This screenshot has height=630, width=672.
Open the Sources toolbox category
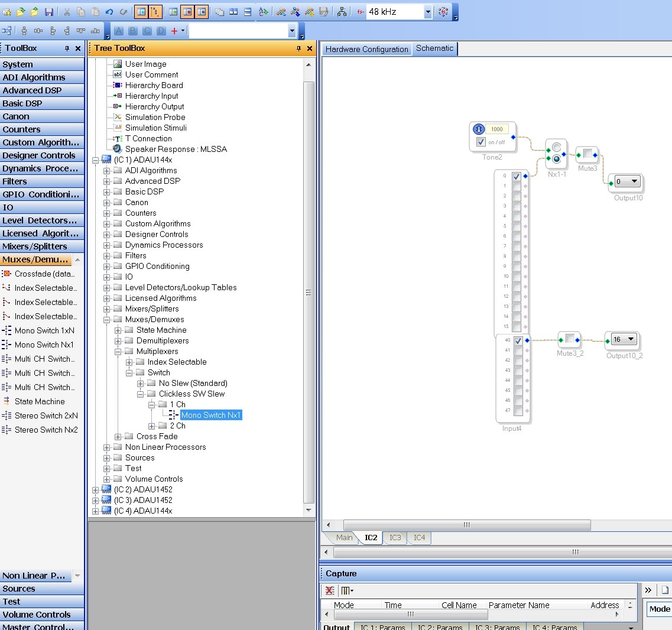tap(42, 589)
